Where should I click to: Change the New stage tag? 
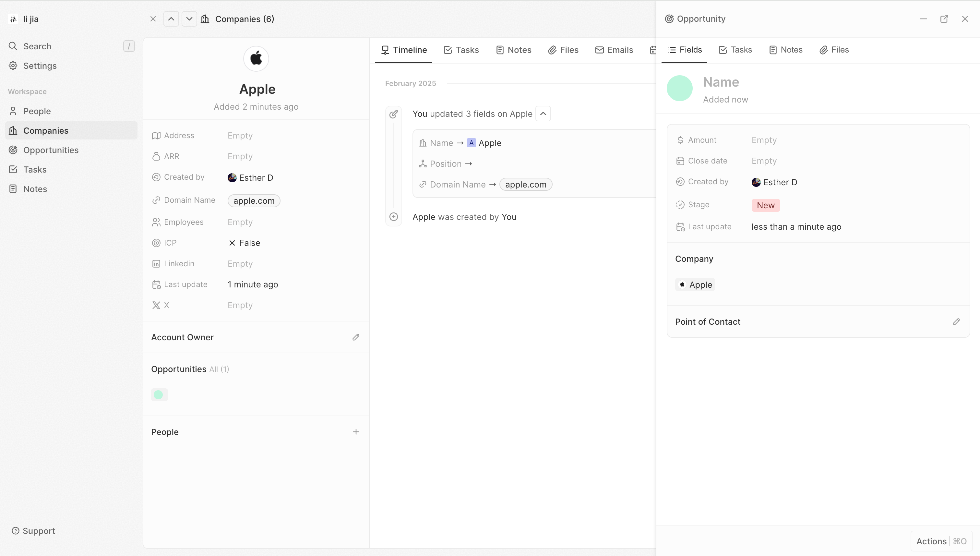tap(765, 205)
